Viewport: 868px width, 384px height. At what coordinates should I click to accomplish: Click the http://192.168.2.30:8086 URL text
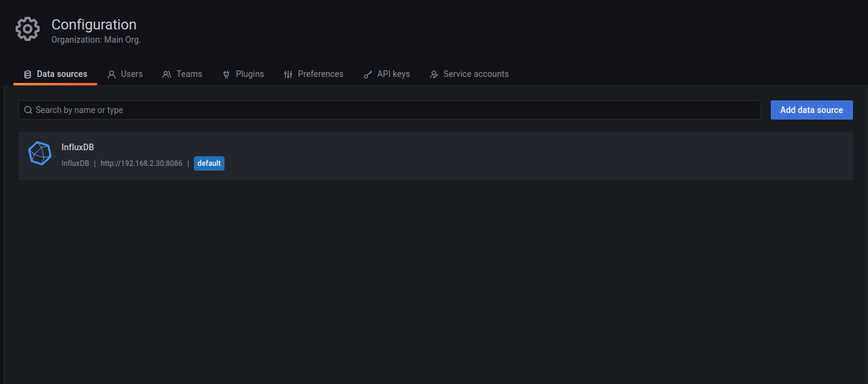pyautogui.click(x=142, y=163)
